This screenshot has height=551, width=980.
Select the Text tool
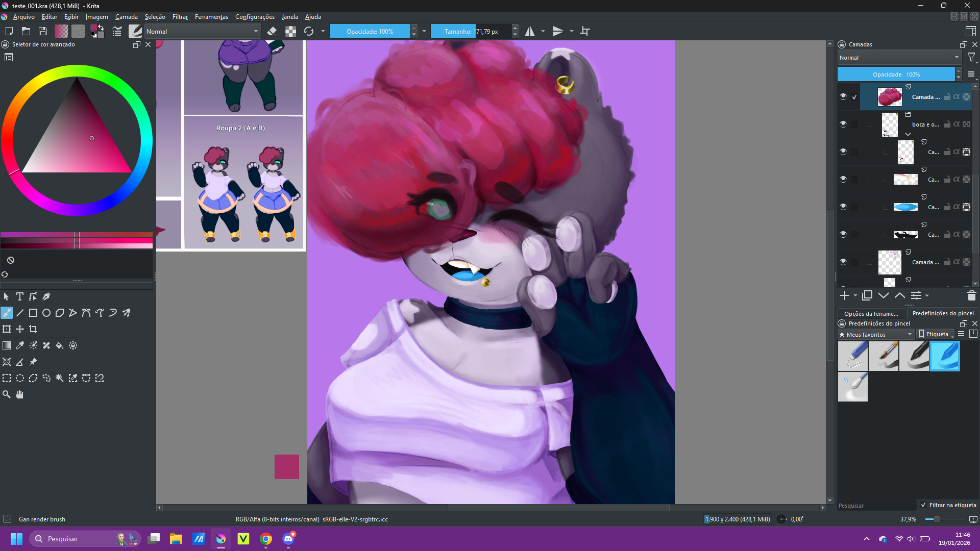coord(20,296)
